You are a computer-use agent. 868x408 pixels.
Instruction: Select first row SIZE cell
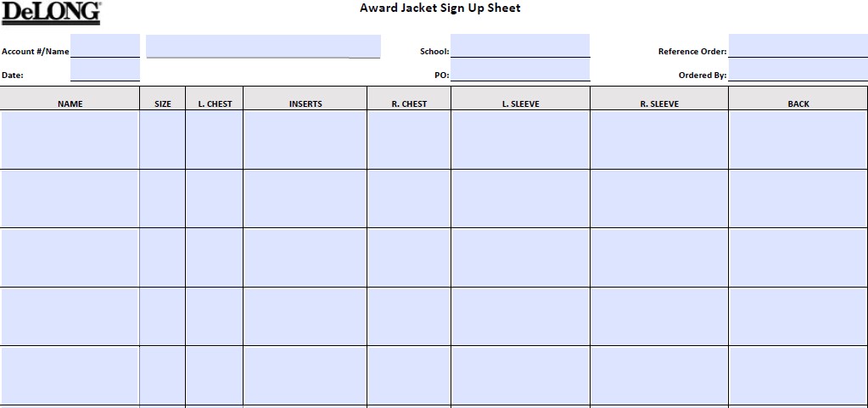163,140
